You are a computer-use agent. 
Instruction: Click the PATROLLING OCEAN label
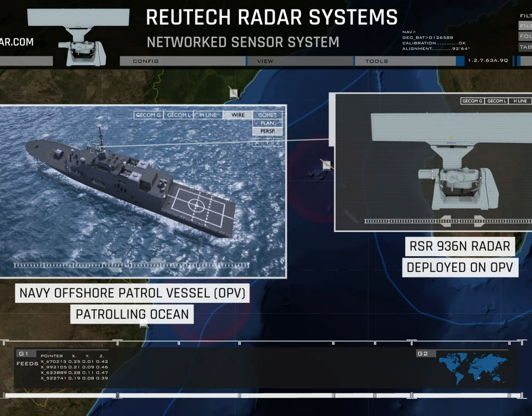[x=132, y=314]
